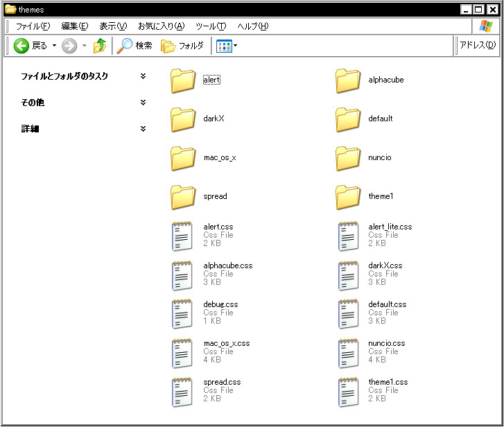The height and width of the screenshot is (427, 504).
Task: Select the spread.css file icon
Action: click(x=182, y=392)
